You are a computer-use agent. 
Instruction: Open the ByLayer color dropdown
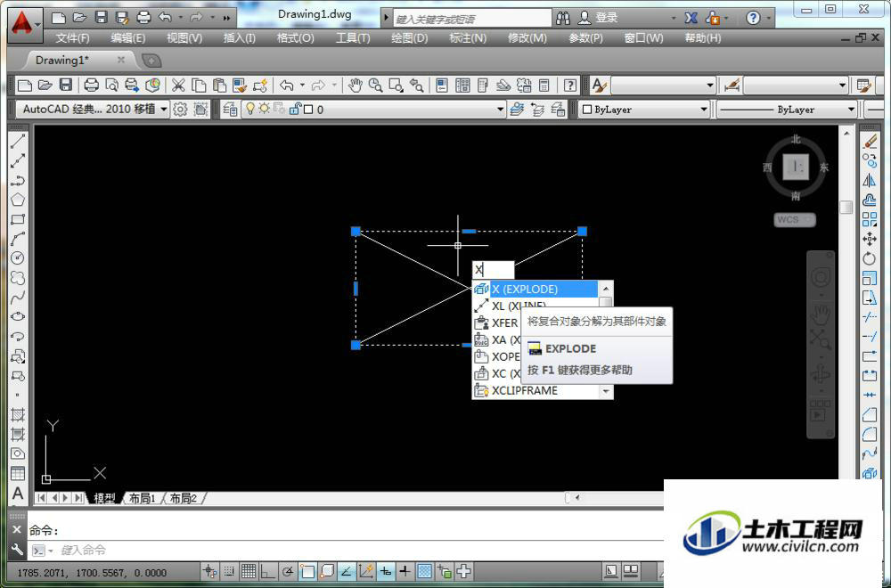coord(704,109)
